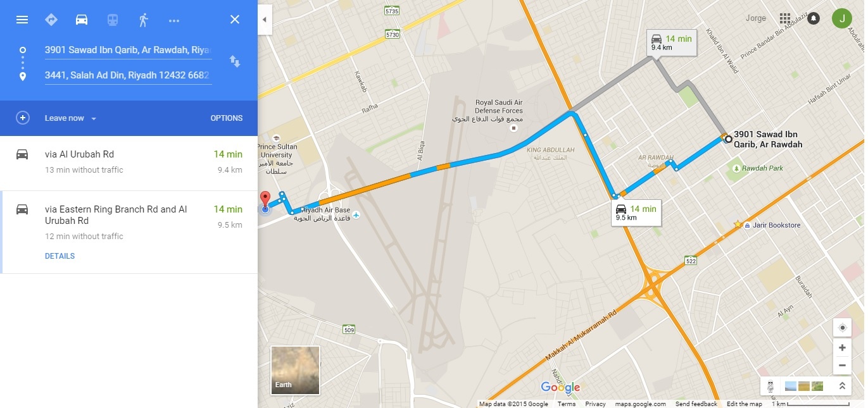Expand the Leave now dropdown
This screenshot has height=408, width=868.
coord(70,118)
